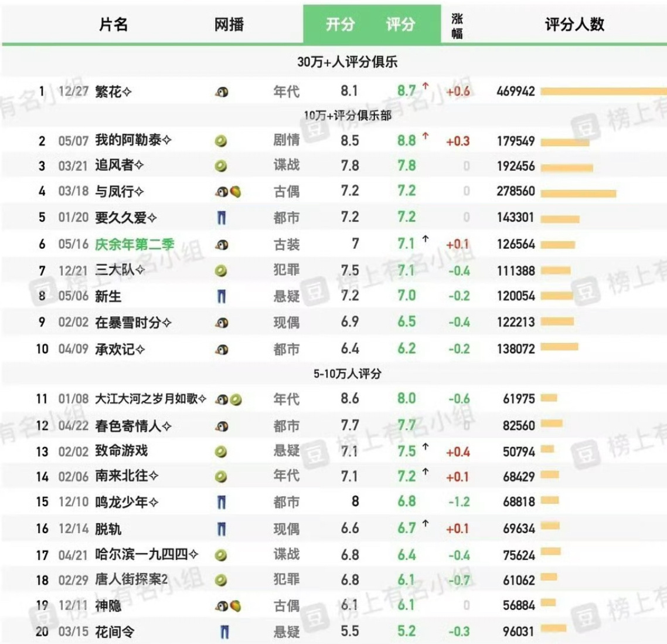Viewport: 667px width, 644px height.
Task: Click the 涨幅 column header
Action: pos(457,26)
